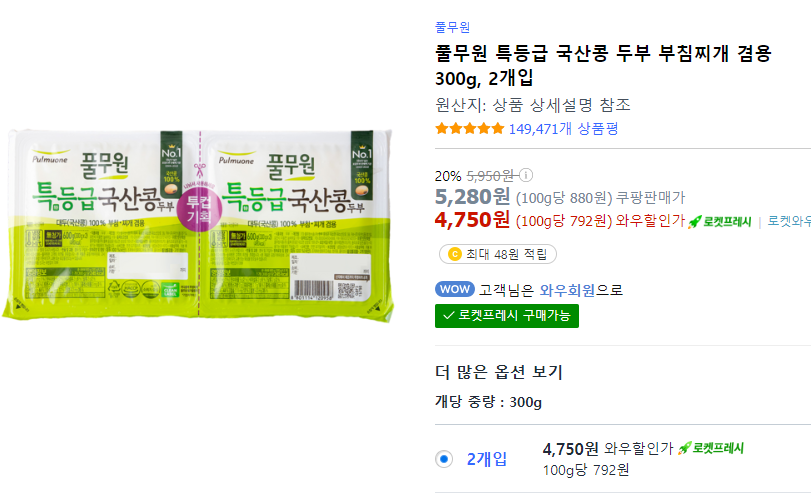Click the scissors icon on the tofu package

tap(200, 170)
